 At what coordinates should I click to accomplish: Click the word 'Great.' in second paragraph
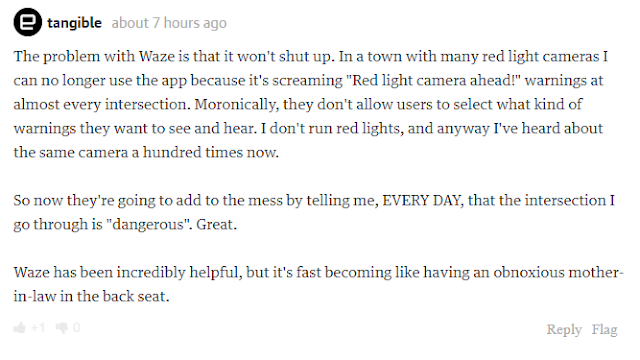(217, 224)
